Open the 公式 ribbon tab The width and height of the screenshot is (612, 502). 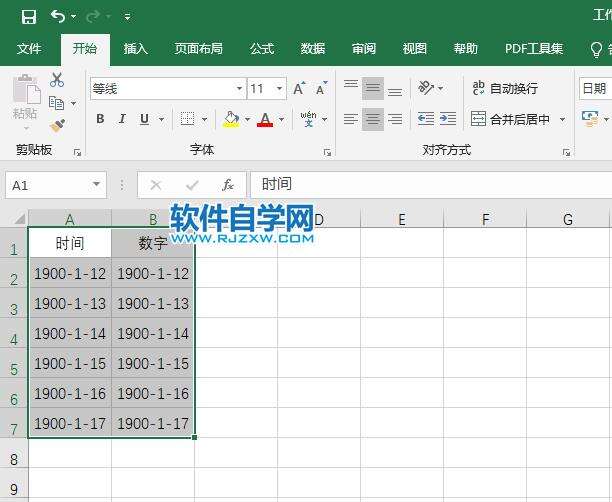tap(262, 49)
